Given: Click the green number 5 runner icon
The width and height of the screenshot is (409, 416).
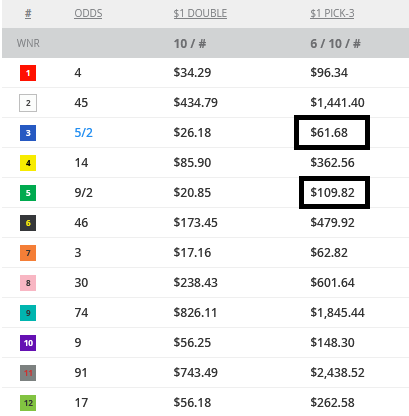Looking at the screenshot, I should click(28, 193).
